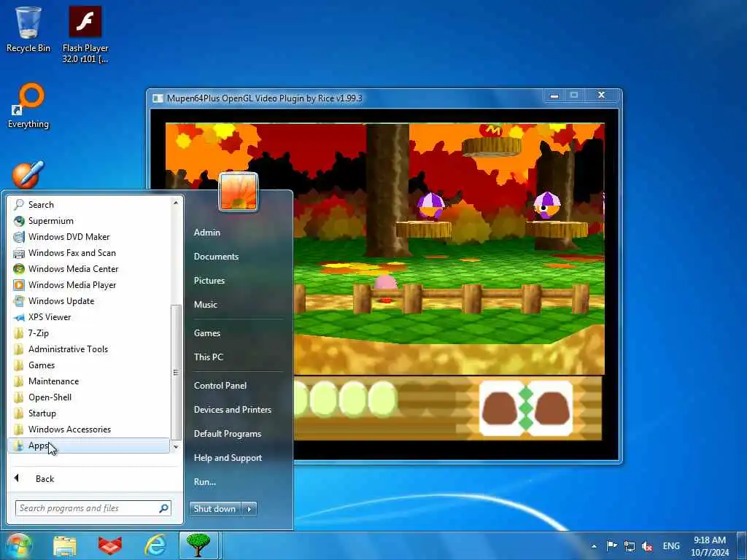Expand the Windows Accessories folder

(88, 429)
